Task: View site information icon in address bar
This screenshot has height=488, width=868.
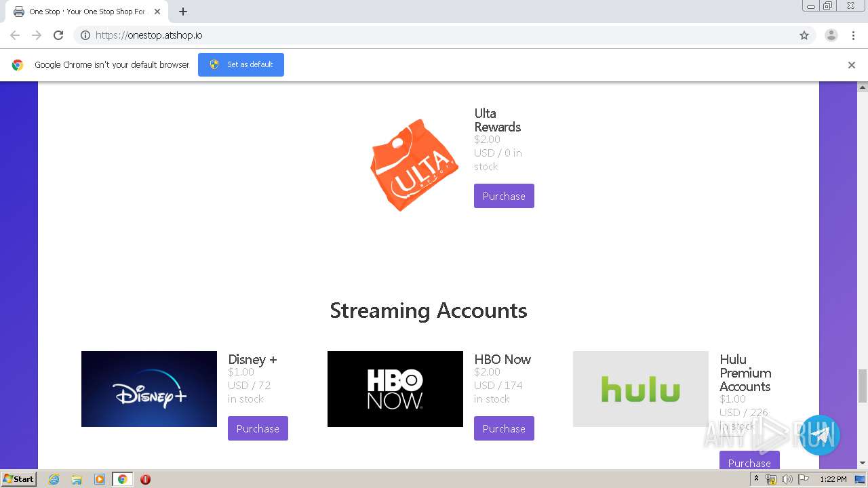Action: pyautogui.click(x=85, y=35)
